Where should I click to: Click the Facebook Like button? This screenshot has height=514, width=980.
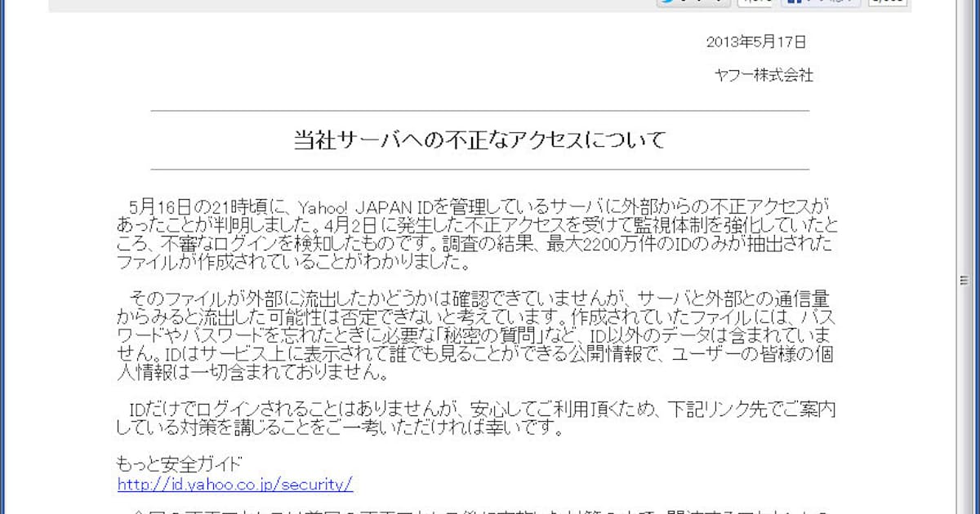pyautogui.click(x=821, y=2)
